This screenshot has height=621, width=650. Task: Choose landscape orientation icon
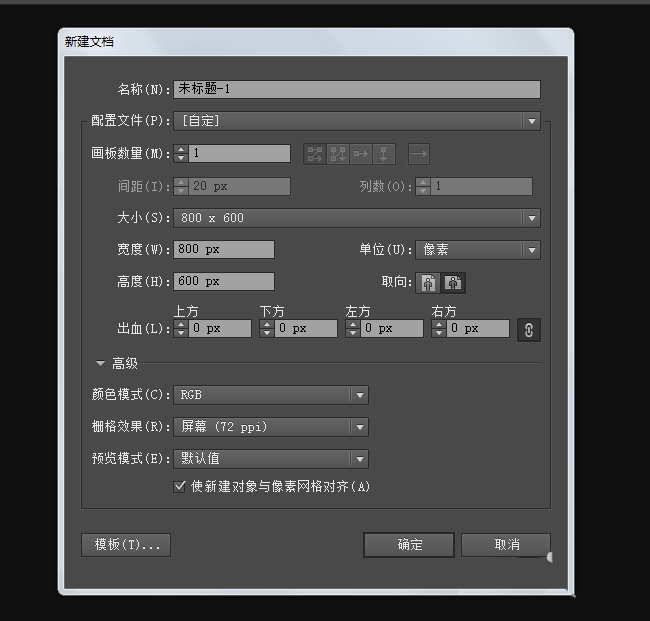[453, 283]
